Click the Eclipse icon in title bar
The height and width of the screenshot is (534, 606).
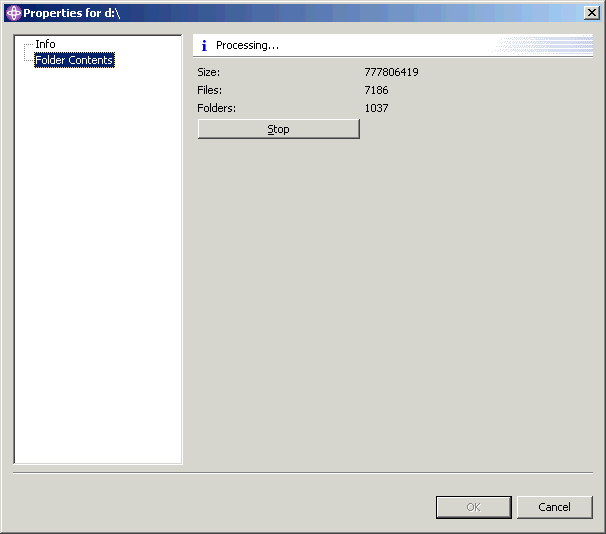point(13,13)
